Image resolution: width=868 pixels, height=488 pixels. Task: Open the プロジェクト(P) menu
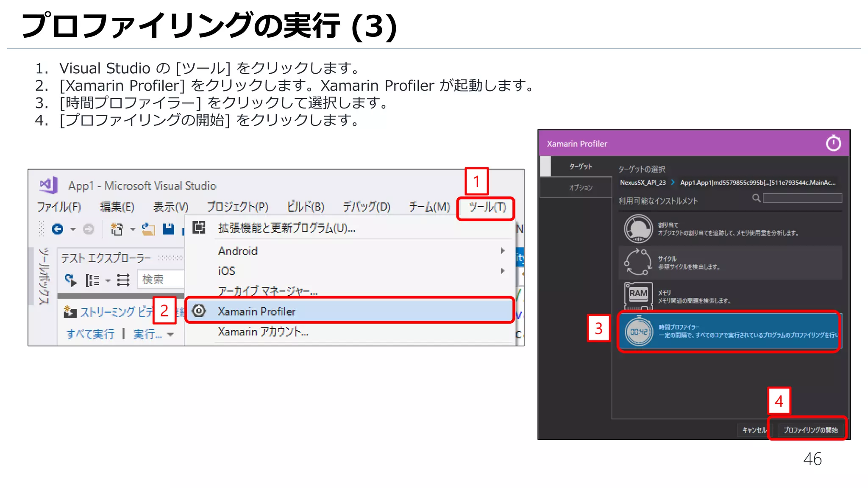(237, 207)
